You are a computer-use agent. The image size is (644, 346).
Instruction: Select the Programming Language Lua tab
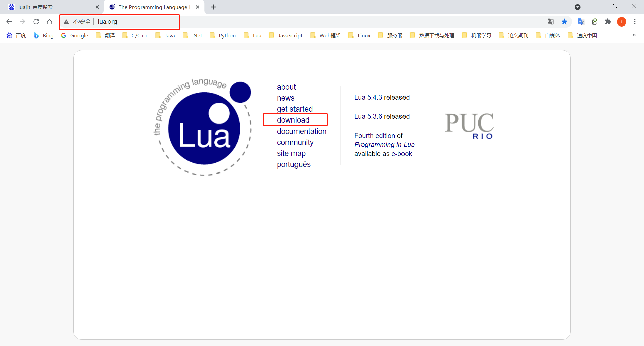click(x=151, y=7)
